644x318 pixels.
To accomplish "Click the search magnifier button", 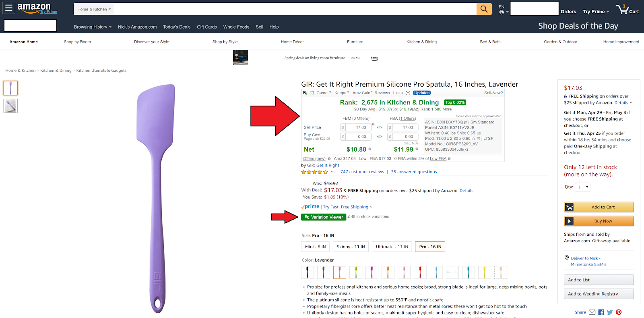I will (x=484, y=9).
